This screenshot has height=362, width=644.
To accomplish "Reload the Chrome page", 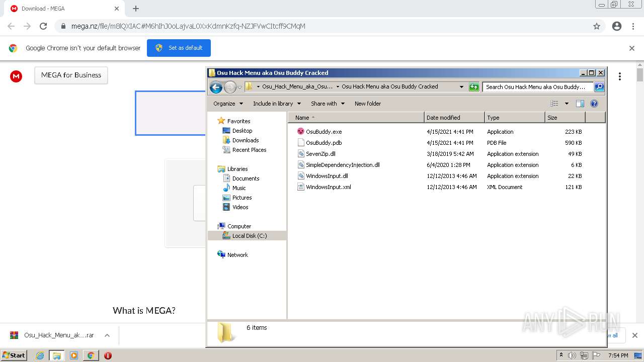I will pyautogui.click(x=43, y=26).
